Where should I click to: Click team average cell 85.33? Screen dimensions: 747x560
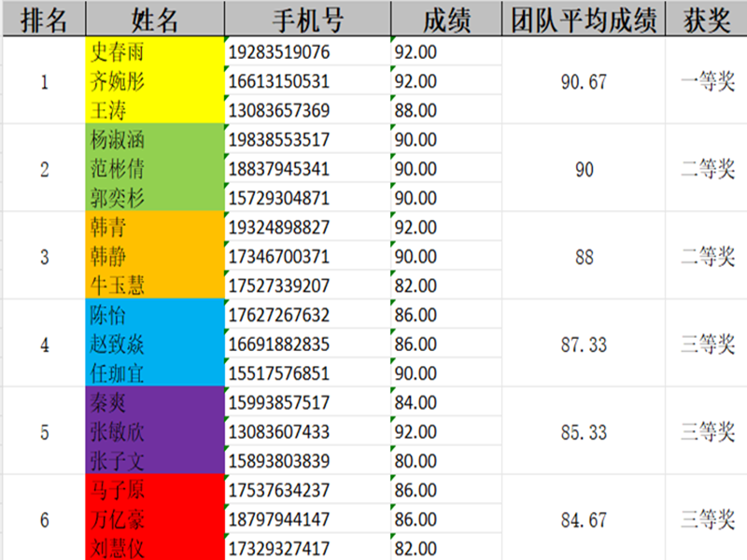coord(583,431)
